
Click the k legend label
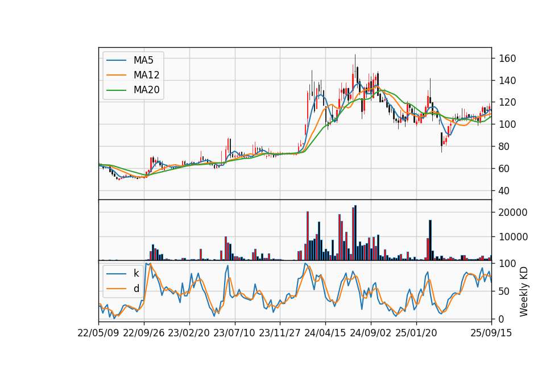tap(136, 273)
